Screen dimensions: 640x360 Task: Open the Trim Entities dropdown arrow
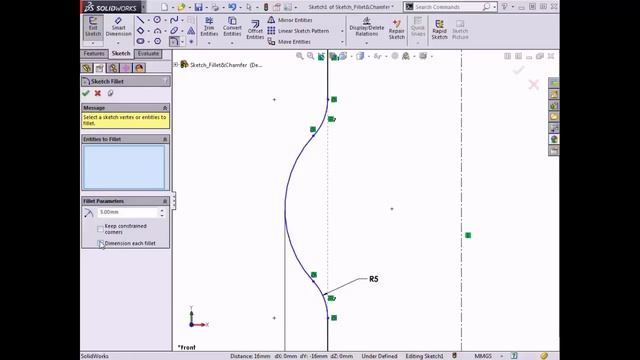click(209, 42)
